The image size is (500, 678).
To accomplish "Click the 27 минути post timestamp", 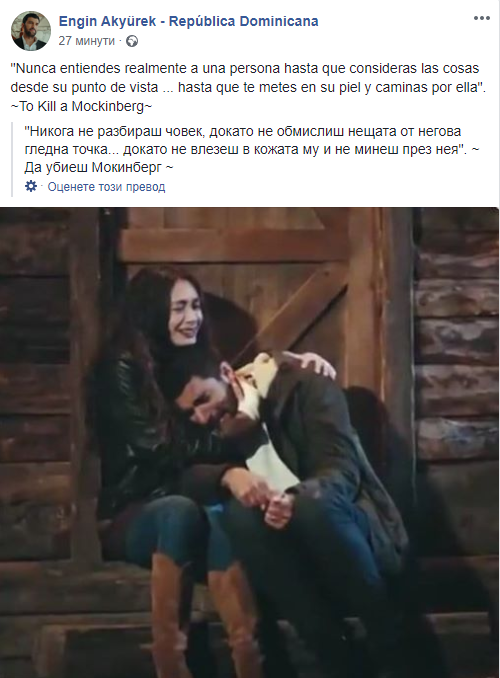I will (87, 41).
